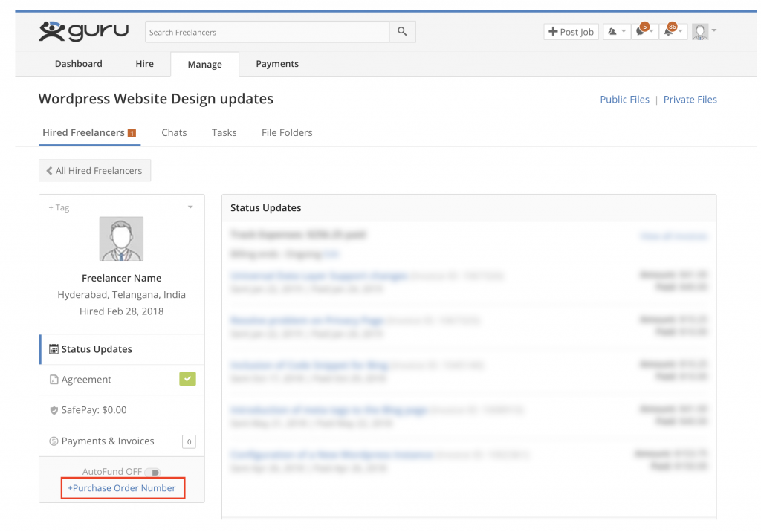The height and width of the screenshot is (532, 761).
Task: Open Status Updates in sidebar
Action: click(x=122, y=349)
